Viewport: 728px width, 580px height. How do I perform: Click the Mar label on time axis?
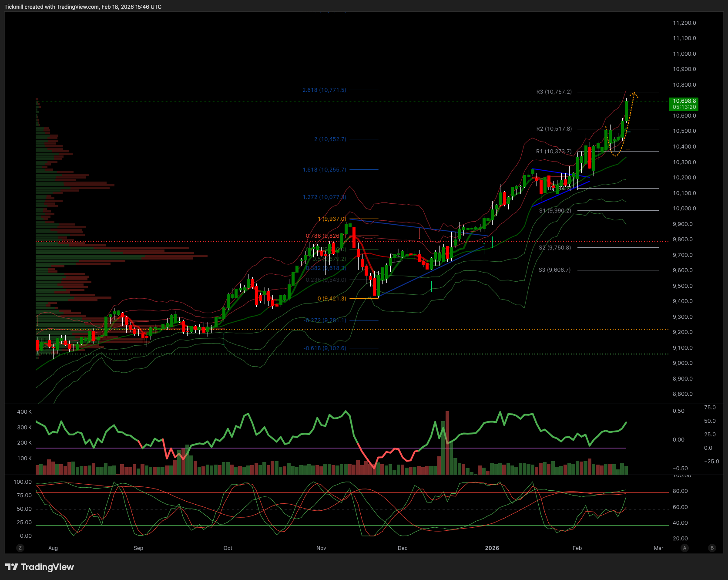(x=658, y=548)
